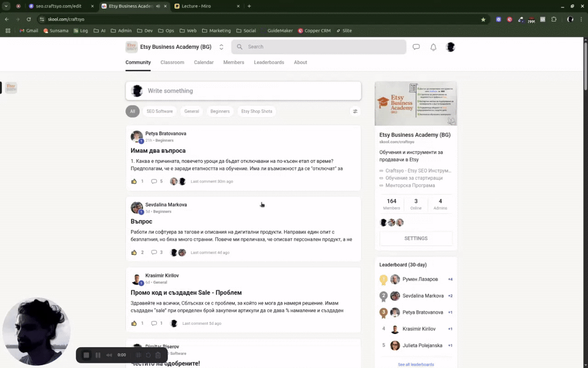Open Sevdalina Markova on the leaderboard
The width and height of the screenshot is (588, 368).
(423, 296)
